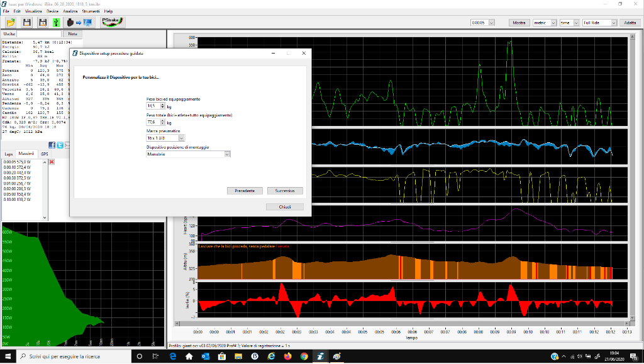Share ride via the Twitter icon
Viewport: 644px width, 364px height.
point(60,145)
